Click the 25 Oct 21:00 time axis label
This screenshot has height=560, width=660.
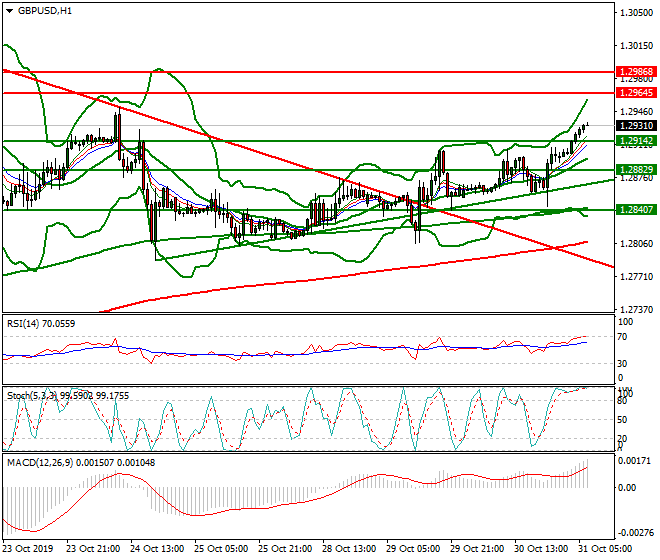coord(285,549)
